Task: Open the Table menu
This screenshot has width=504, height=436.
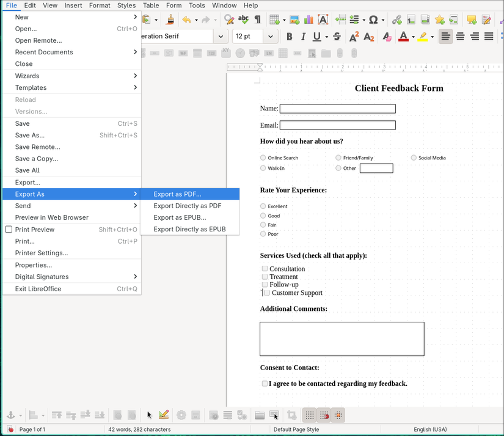Action: (151, 5)
